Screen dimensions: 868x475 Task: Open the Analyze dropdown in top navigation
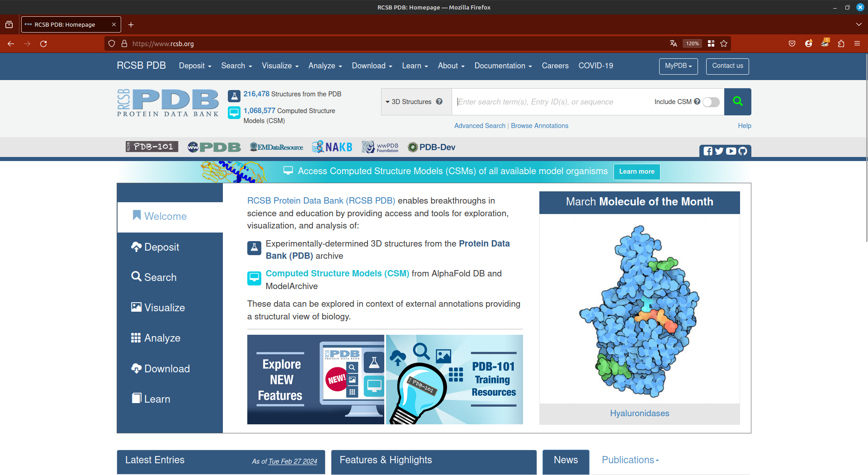pyautogui.click(x=325, y=66)
